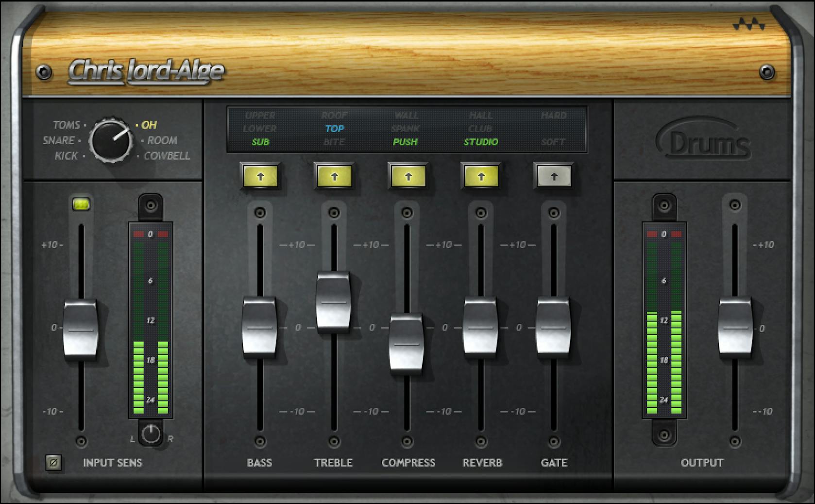Click the up-arrow icon above the Treble fader
This screenshot has width=815, height=504.
click(x=334, y=177)
